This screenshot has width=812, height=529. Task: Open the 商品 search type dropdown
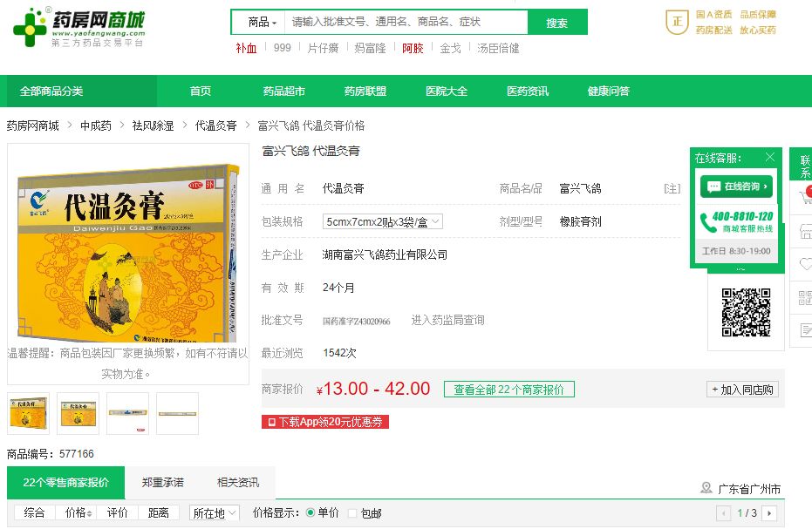pos(262,23)
